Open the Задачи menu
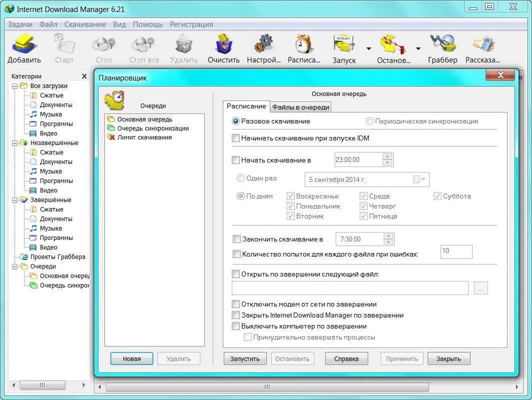This screenshot has width=532, height=400. point(20,24)
